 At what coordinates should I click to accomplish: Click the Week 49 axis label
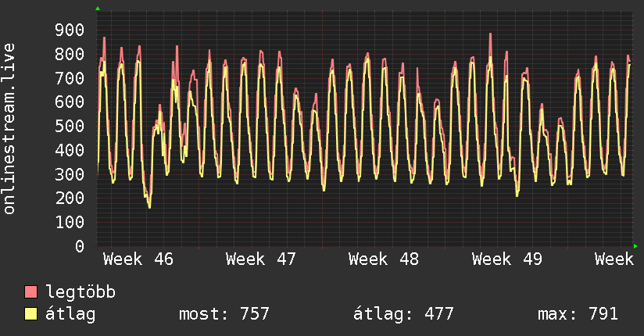pyautogui.click(x=506, y=259)
